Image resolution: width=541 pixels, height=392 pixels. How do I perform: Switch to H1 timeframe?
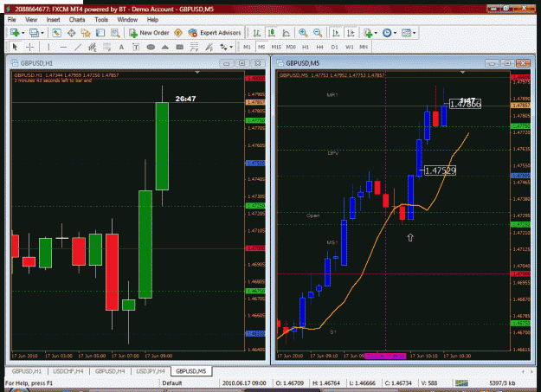pos(306,47)
